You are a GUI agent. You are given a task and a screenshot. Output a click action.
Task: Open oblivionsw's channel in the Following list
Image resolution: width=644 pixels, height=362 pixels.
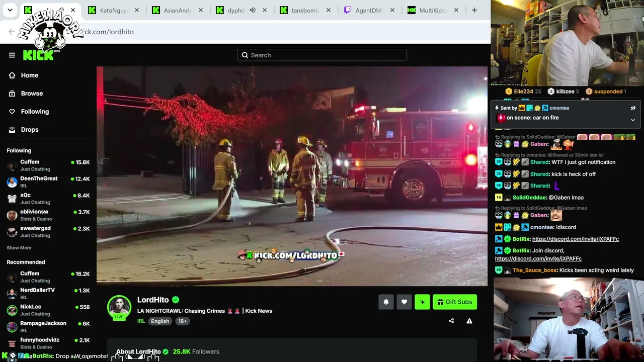tap(48, 215)
